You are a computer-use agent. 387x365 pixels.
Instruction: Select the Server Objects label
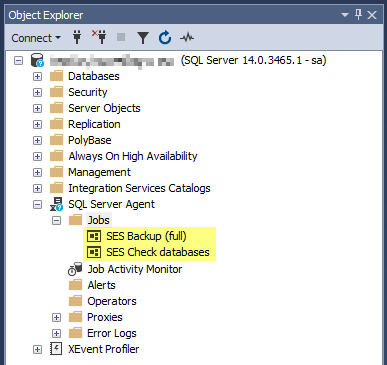[x=104, y=108]
